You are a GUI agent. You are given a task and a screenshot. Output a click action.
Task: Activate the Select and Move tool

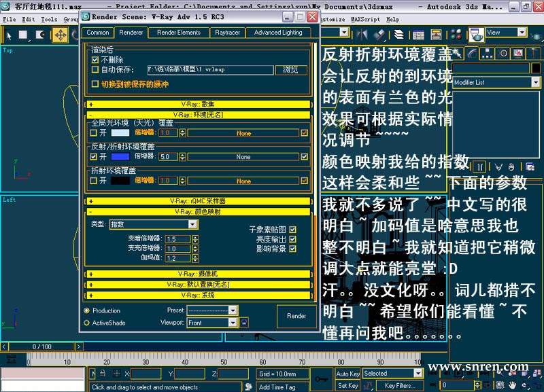[61, 35]
